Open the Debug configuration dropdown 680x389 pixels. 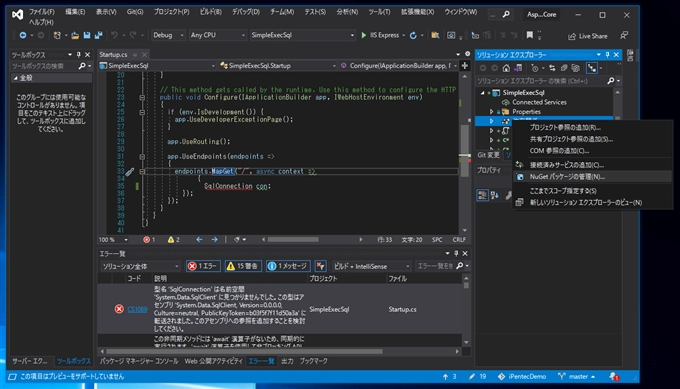(168, 35)
